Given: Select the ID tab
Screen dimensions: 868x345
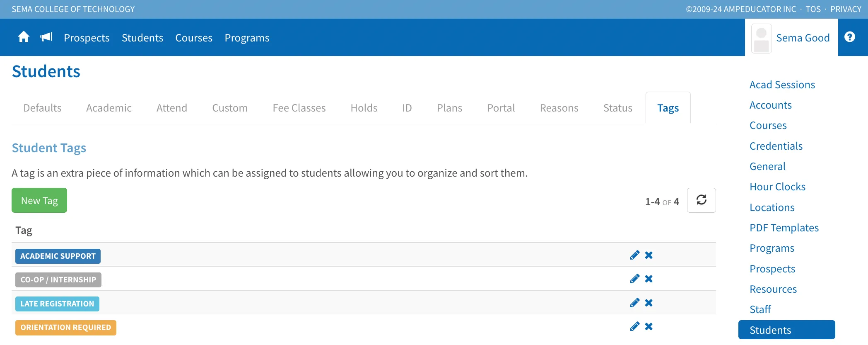Looking at the screenshot, I should (x=407, y=108).
